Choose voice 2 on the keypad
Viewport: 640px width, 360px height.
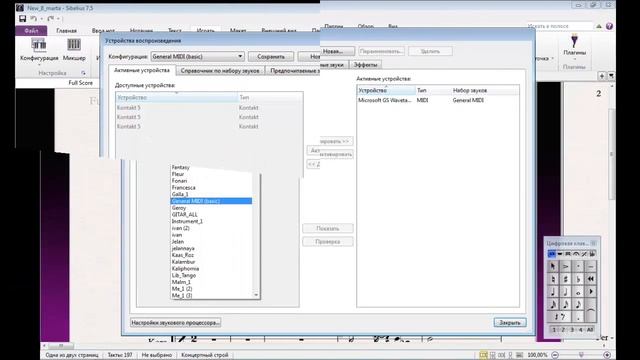563,329
